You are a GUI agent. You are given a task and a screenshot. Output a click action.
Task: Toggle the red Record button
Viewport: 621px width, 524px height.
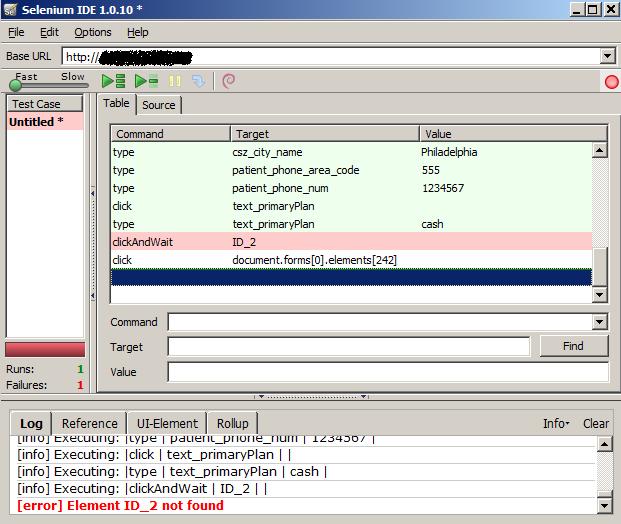pos(611,82)
